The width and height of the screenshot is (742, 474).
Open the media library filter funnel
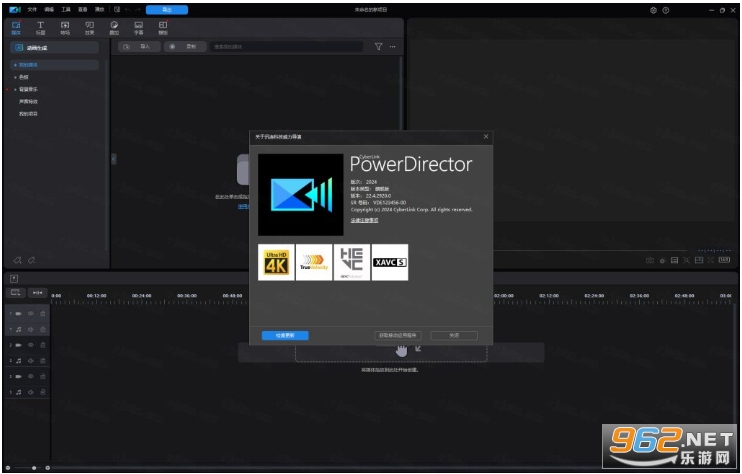tap(379, 46)
